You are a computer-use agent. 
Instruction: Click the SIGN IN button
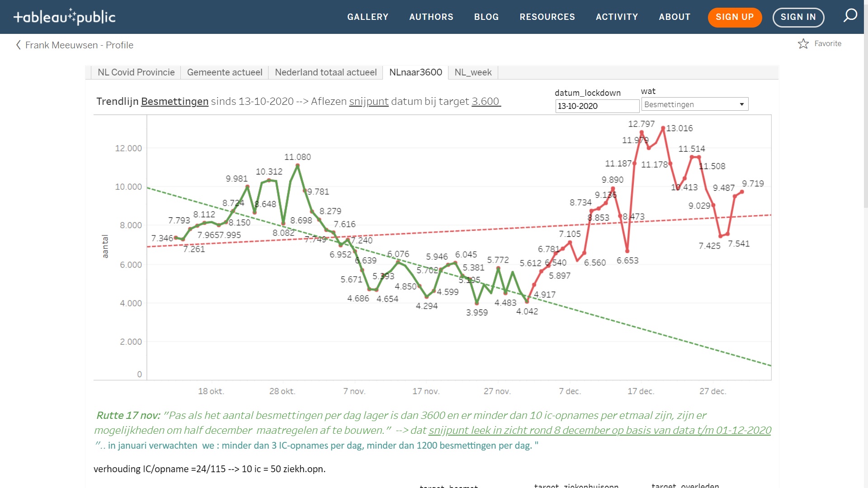(x=798, y=17)
